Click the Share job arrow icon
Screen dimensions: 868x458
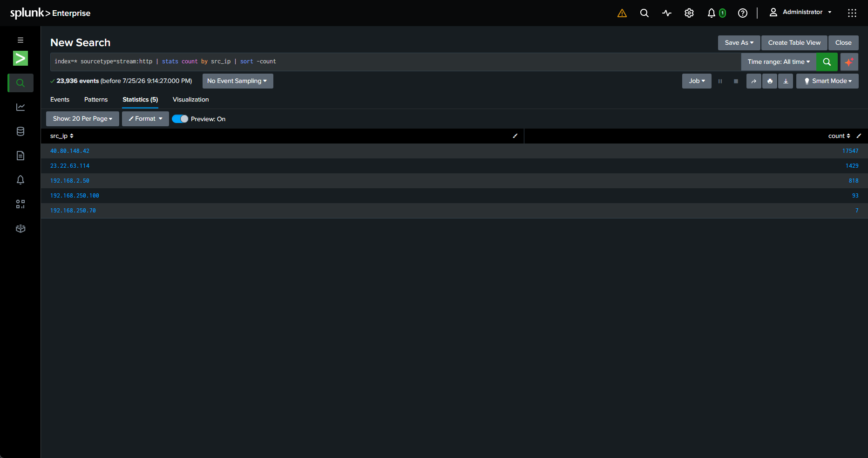[753, 81]
